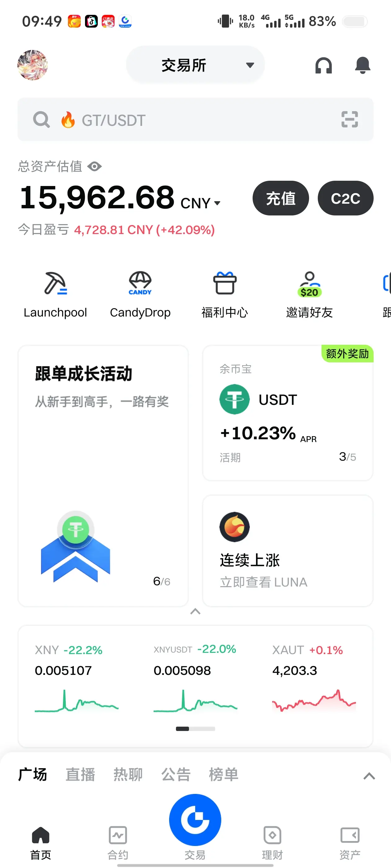Tap the C2C button
Image resolution: width=391 pixels, height=868 pixels.
345,198
